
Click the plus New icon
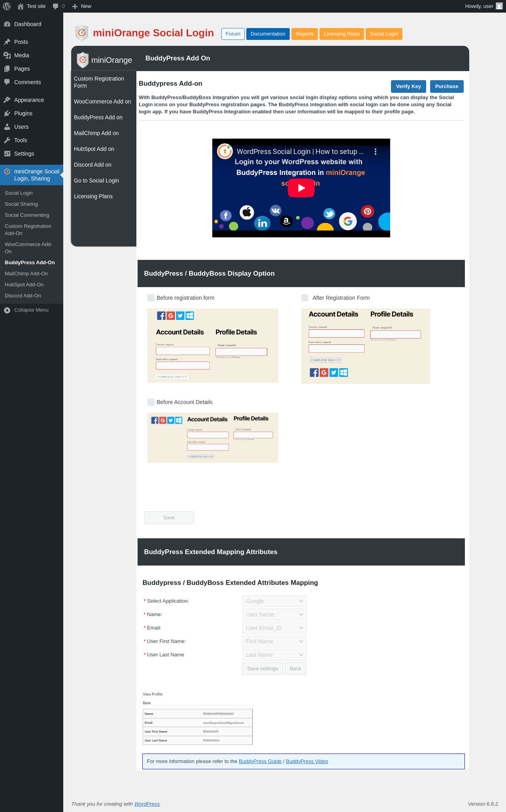75,6
